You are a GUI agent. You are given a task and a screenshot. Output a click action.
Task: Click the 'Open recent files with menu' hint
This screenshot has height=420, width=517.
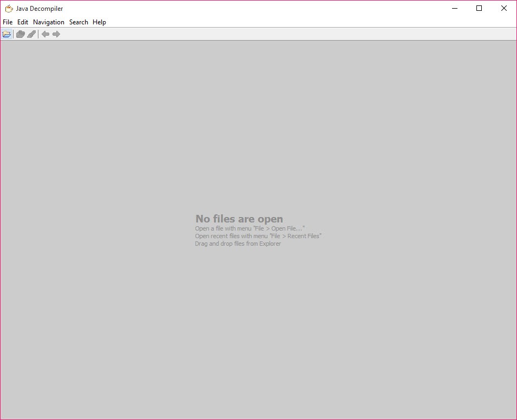click(258, 236)
